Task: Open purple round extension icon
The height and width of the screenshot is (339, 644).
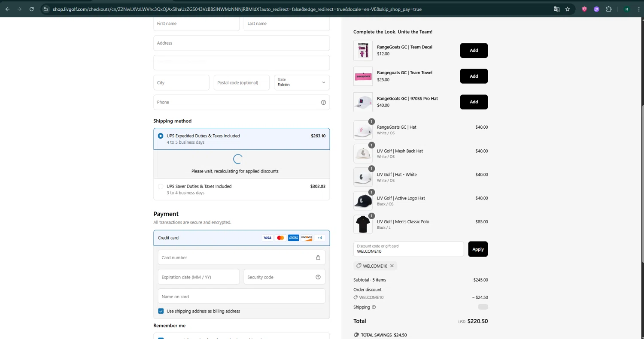Action: pos(596,9)
